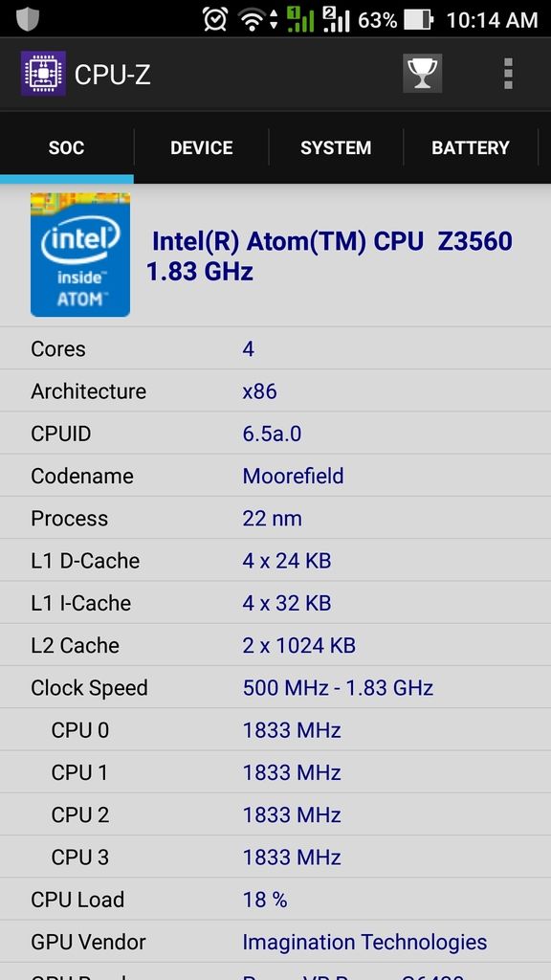Tap the Wi-Fi signal status icon
The image size is (551, 980).
pos(256,20)
